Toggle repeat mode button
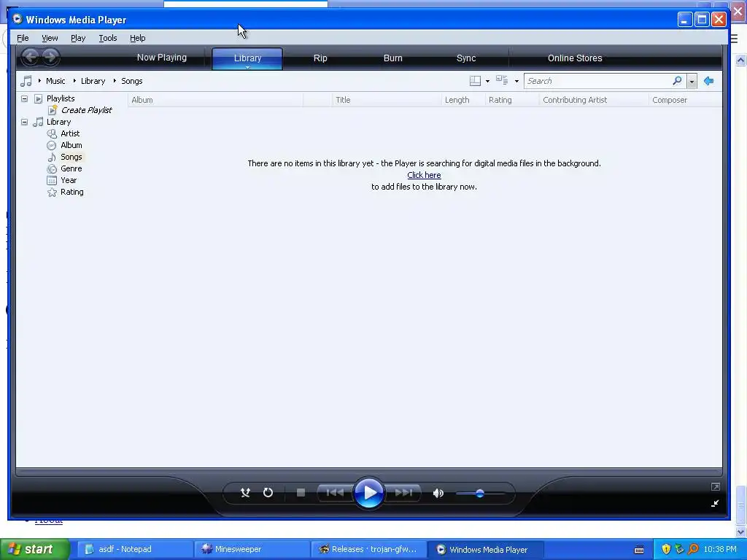Screen dimensions: 747x560 click(268, 492)
